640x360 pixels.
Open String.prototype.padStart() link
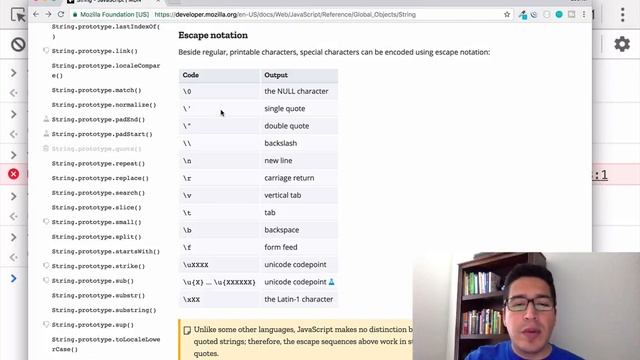[102, 134]
